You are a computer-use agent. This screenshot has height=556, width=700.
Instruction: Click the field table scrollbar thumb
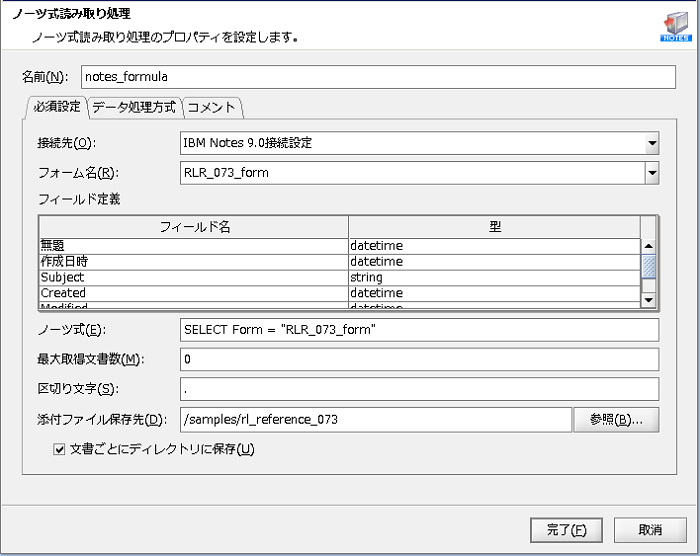(648, 267)
